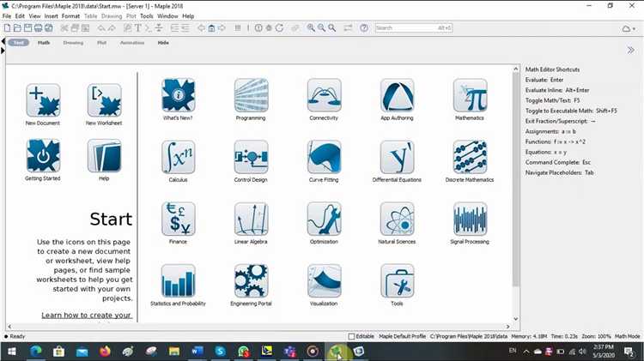Click the home toolbar icon

coord(211,28)
